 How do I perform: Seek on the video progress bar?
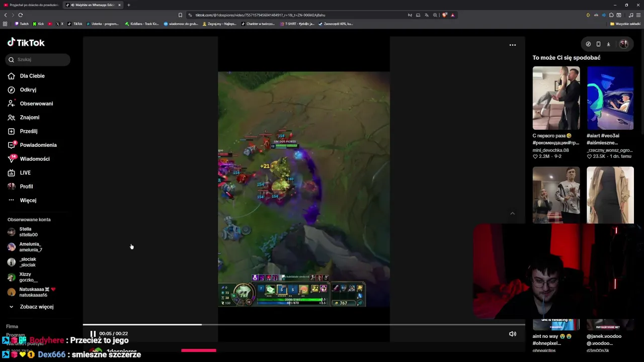point(304,324)
